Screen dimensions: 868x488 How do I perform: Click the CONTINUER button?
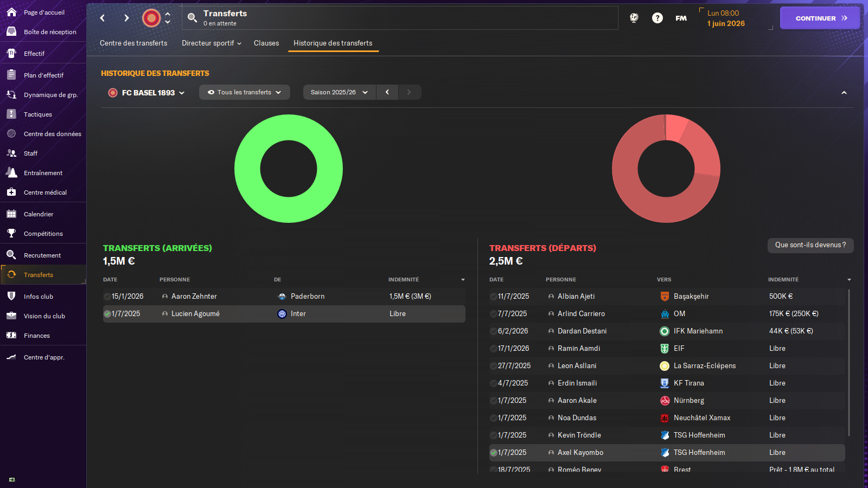click(820, 18)
